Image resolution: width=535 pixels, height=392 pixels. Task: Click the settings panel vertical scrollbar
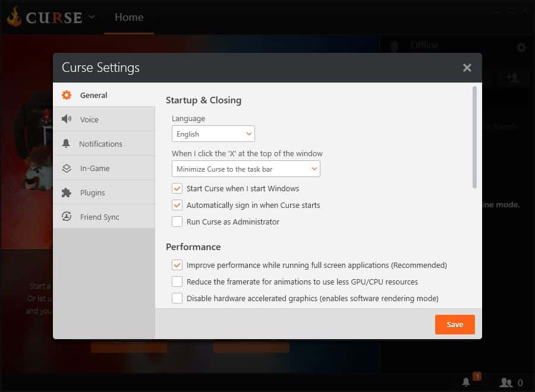[474, 137]
